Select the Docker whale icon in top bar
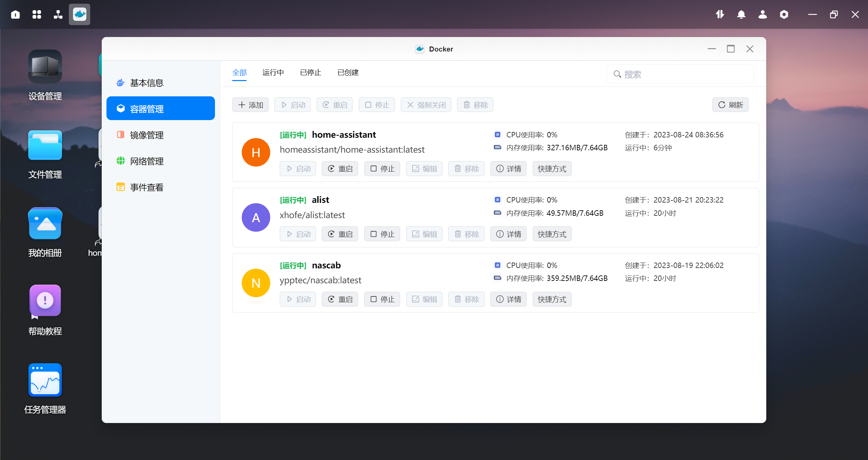The width and height of the screenshot is (868, 460). coord(79,14)
